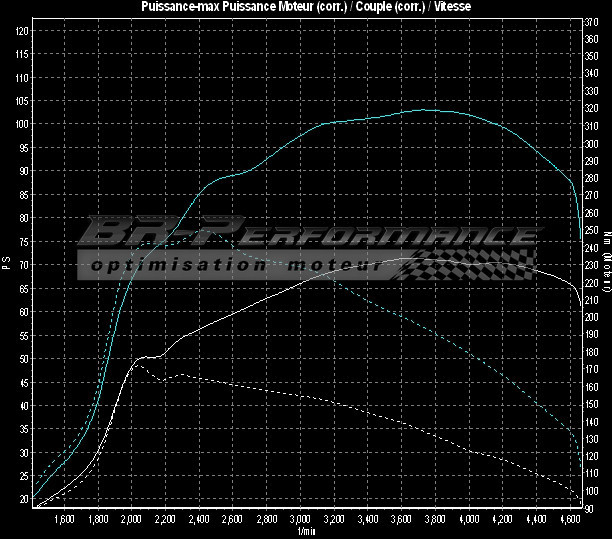Click the 100 value on left axis
The width and height of the screenshot is (612, 539).
pyautogui.click(x=21, y=124)
